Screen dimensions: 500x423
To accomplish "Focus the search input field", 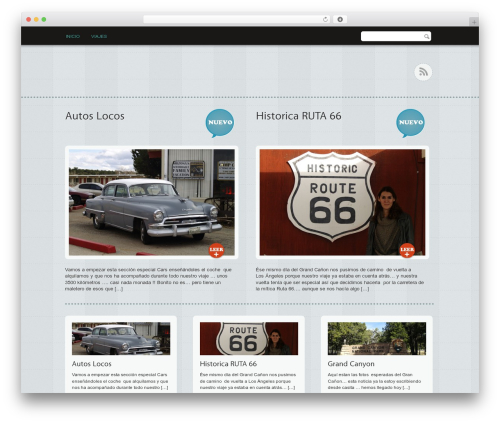I will pyautogui.click(x=396, y=36).
